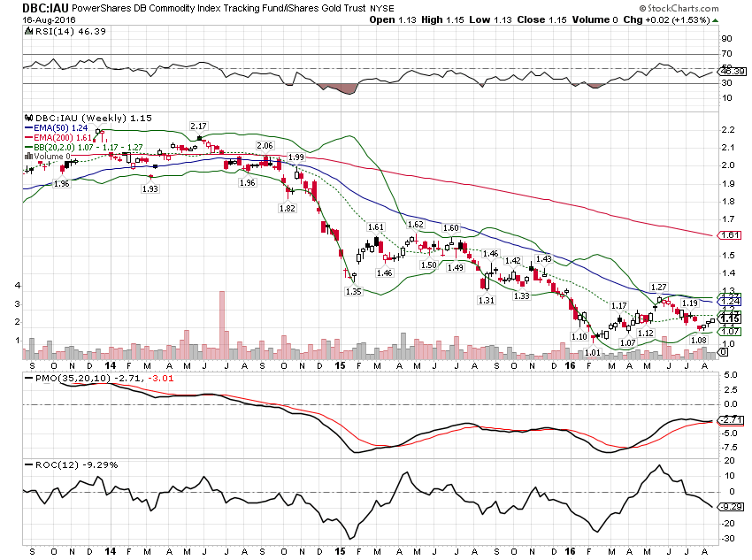Click the 1.19 price annotation

tap(690, 303)
